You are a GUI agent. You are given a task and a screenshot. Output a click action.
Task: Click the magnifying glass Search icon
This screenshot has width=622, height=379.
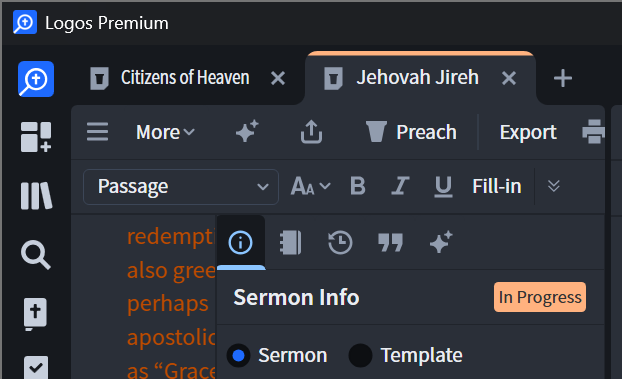(x=36, y=255)
